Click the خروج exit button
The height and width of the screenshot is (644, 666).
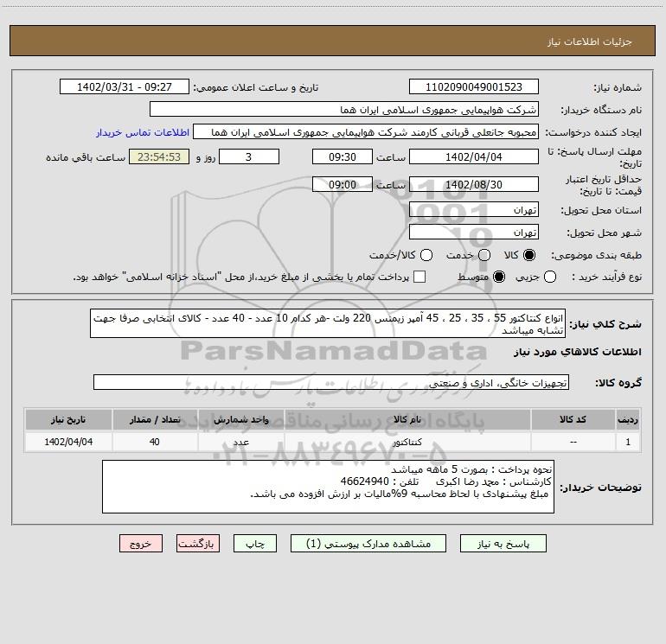(x=141, y=544)
